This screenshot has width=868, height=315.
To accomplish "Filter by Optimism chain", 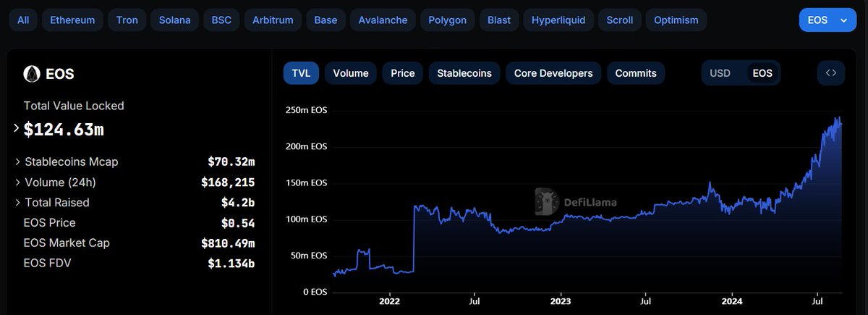I will [676, 20].
